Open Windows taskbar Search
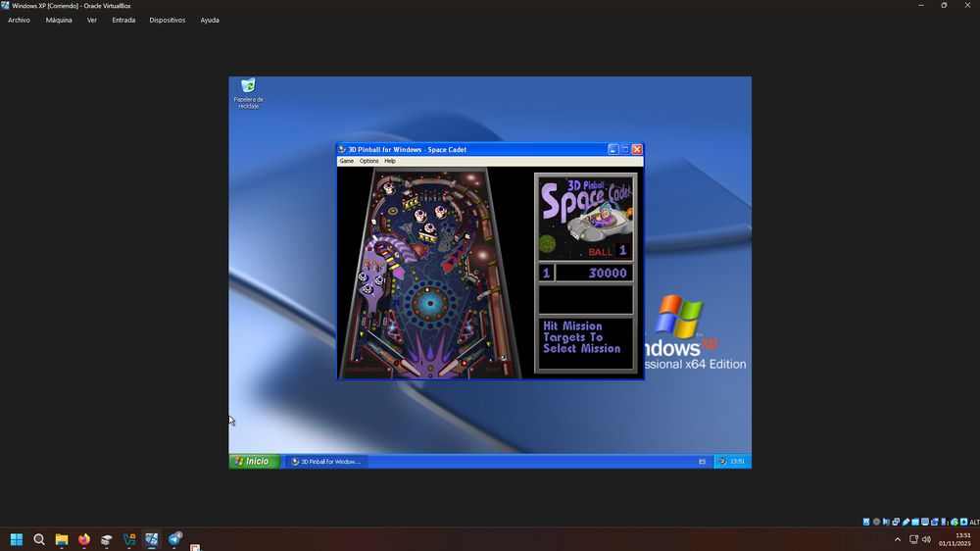980x551 pixels. [x=39, y=539]
